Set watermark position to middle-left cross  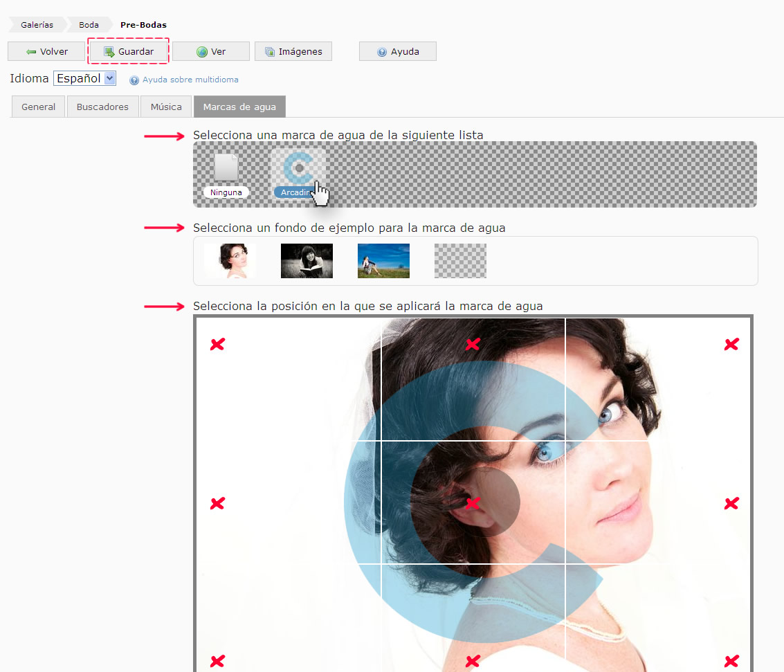[x=217, y=503]
